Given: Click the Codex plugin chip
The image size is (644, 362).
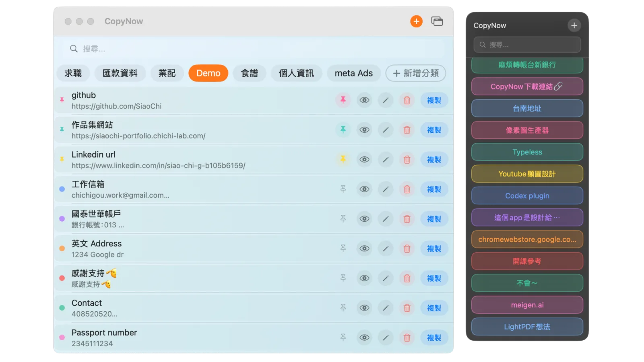Looking at the screenshot, I should (527, 195).
